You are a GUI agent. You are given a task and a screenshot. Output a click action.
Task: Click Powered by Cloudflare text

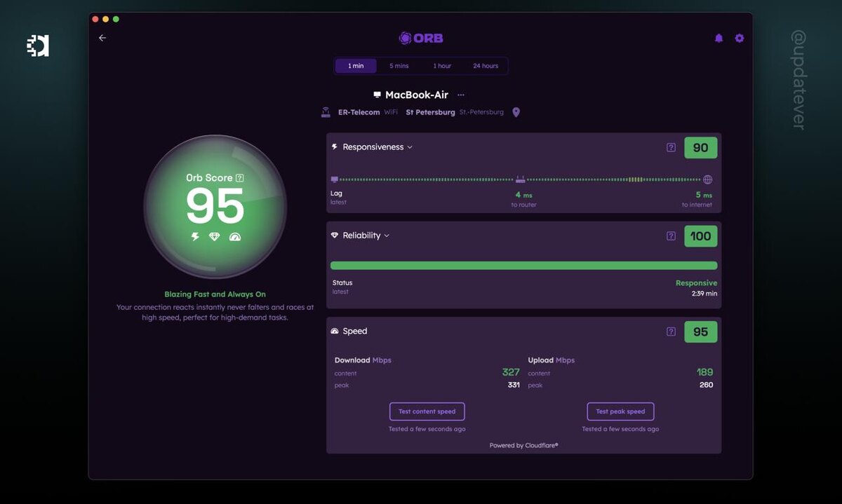pyautogui.click(x=523, y=445)
